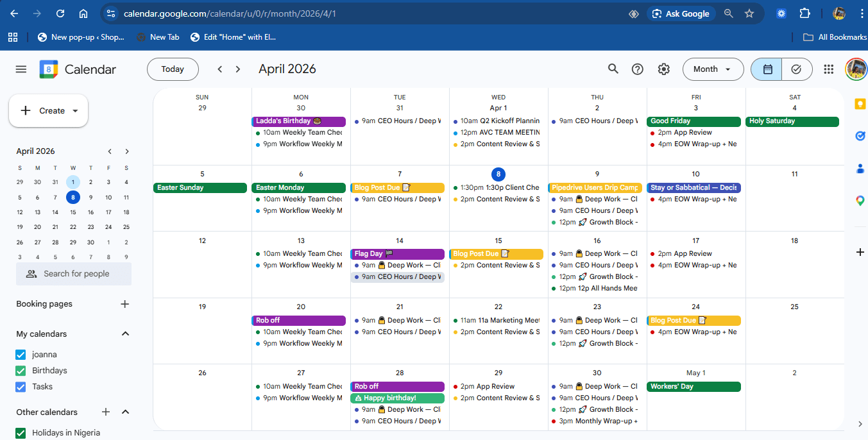Add a booking page plus icon
Image resolution: width=868 pixels, height=440 pixels.
[125, 304]
